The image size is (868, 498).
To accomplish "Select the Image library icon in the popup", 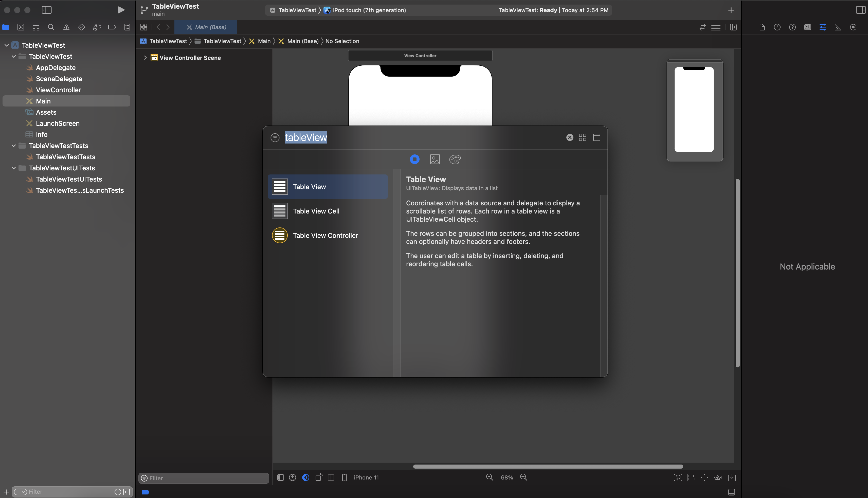I will [x=435, y=159].
